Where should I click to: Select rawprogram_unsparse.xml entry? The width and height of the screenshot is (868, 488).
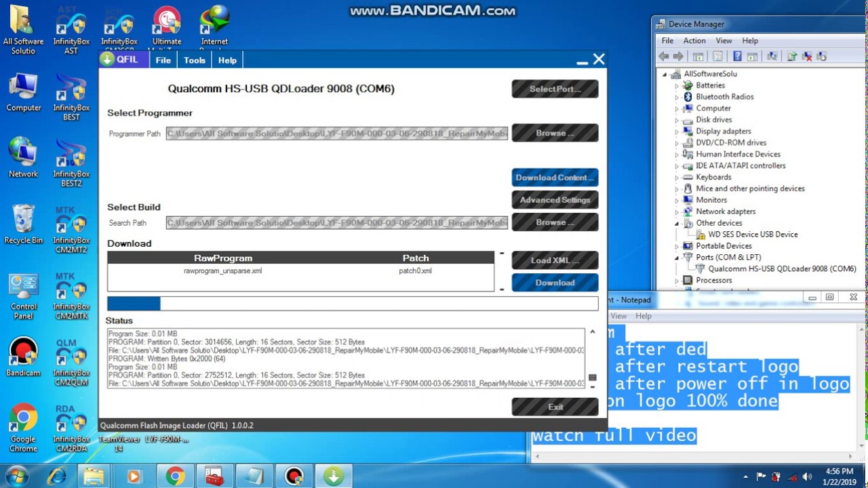tap(222, 271)
